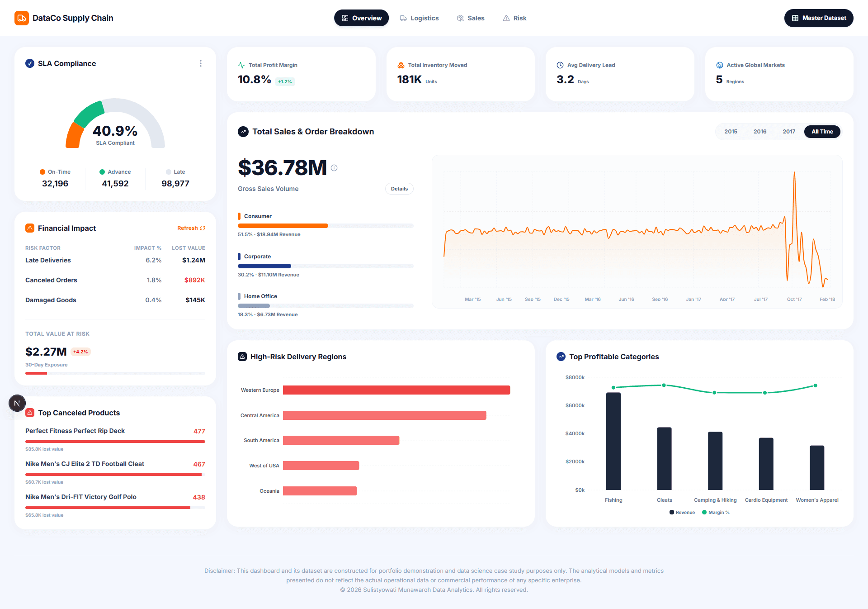Screen dimensions: 868x609
Task: Switch to the Overview tab
Action: coord(361,18)
